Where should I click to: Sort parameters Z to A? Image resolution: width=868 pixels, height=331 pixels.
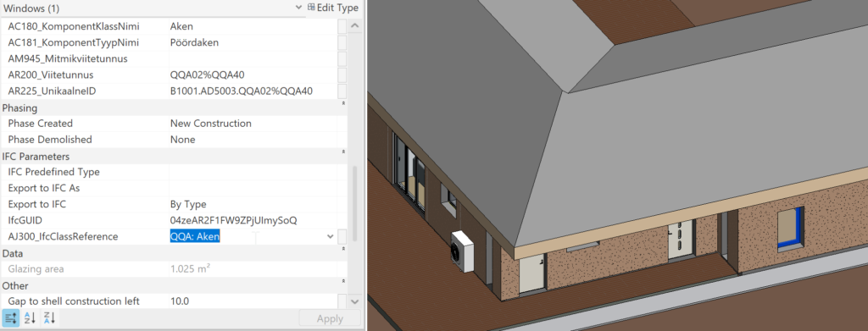pos(49,317)
